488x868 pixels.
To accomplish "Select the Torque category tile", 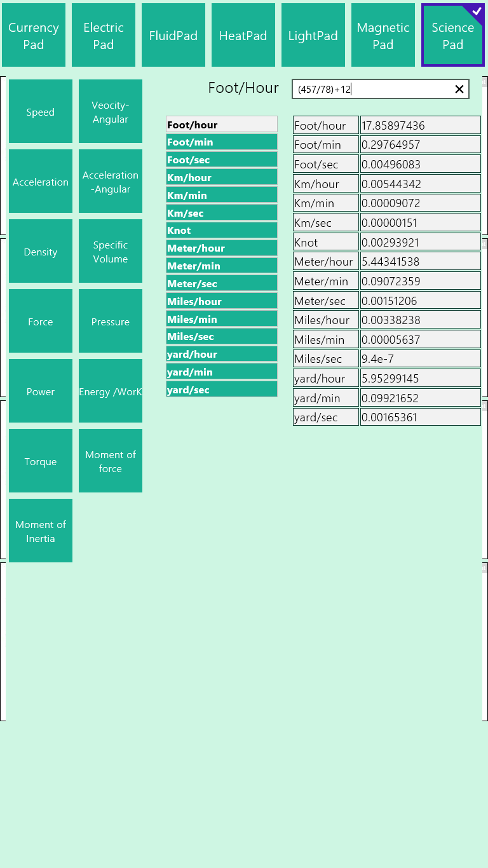I will coord(41,461).
